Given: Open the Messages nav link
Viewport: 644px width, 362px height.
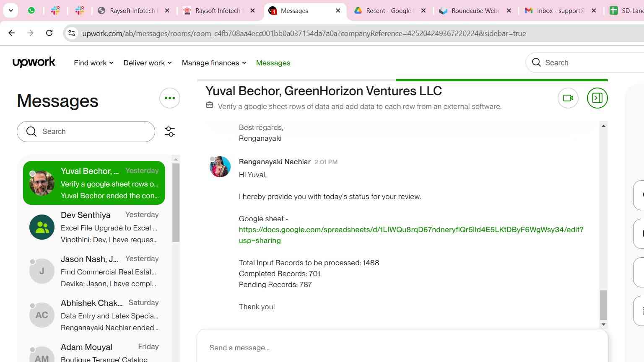Looking at the screenshot, I should click(273, 63).
